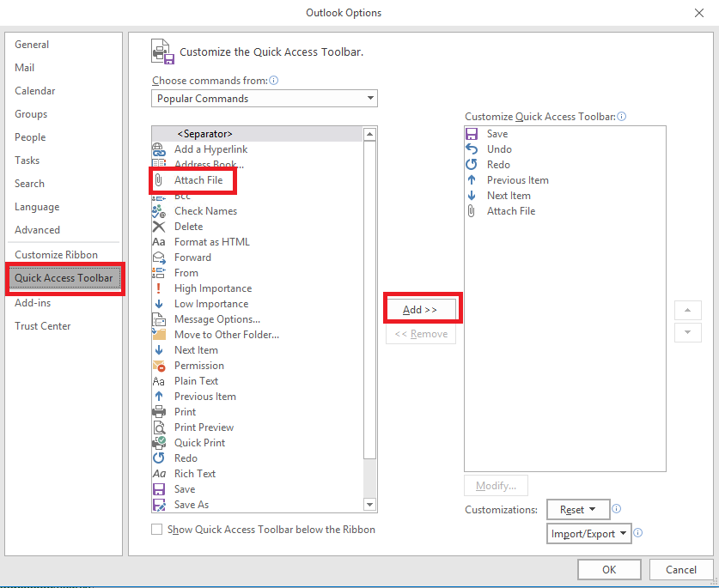This screenshot has height=588, width=719.
Task: Click the Save As icon
Action: point(159,505)
